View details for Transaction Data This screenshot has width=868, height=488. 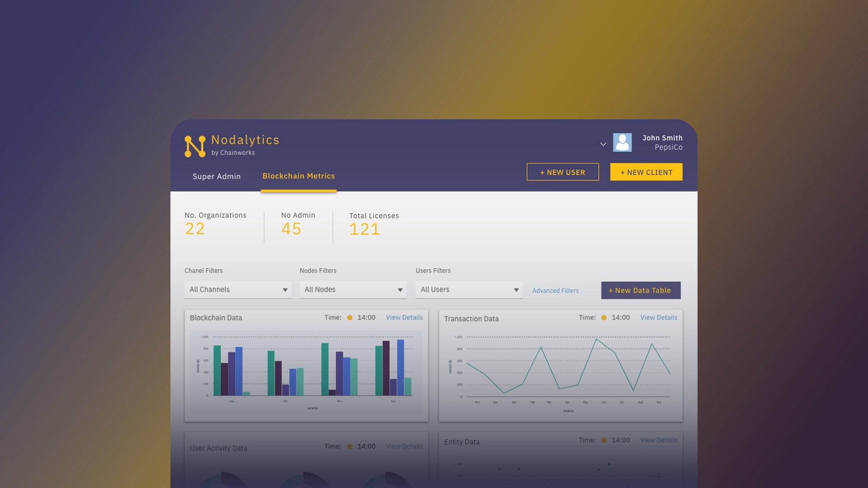[659, 318]
